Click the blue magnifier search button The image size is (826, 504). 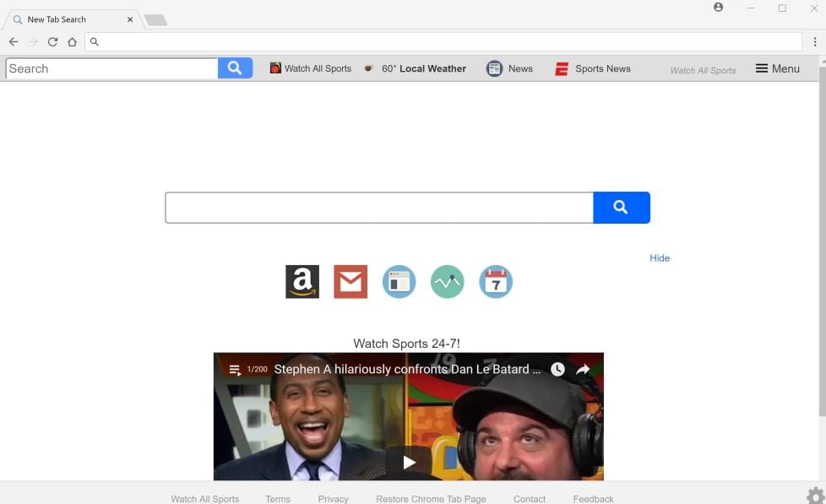tap(622, 207)
